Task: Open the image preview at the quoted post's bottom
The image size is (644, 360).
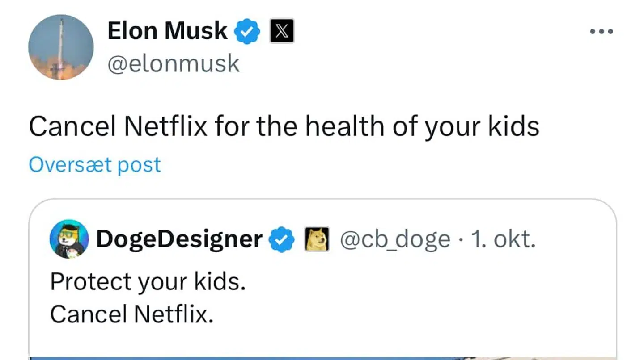Action: [322, 357]
